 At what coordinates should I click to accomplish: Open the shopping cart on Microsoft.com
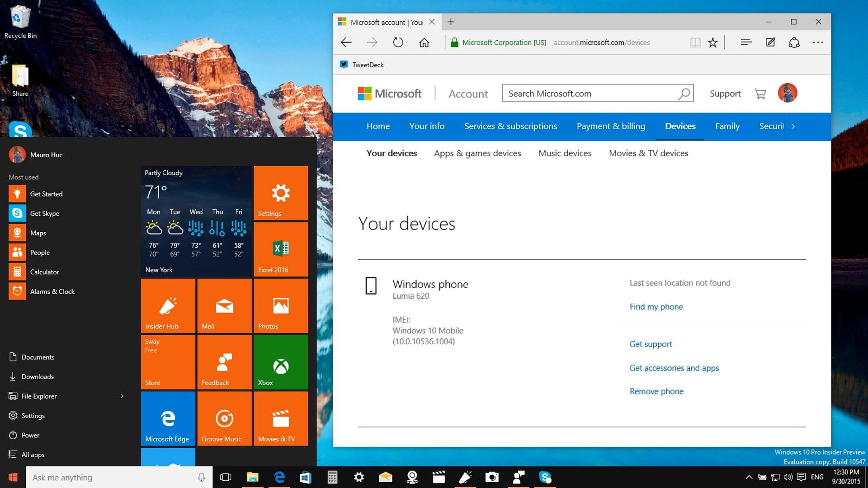coord(760,93)
